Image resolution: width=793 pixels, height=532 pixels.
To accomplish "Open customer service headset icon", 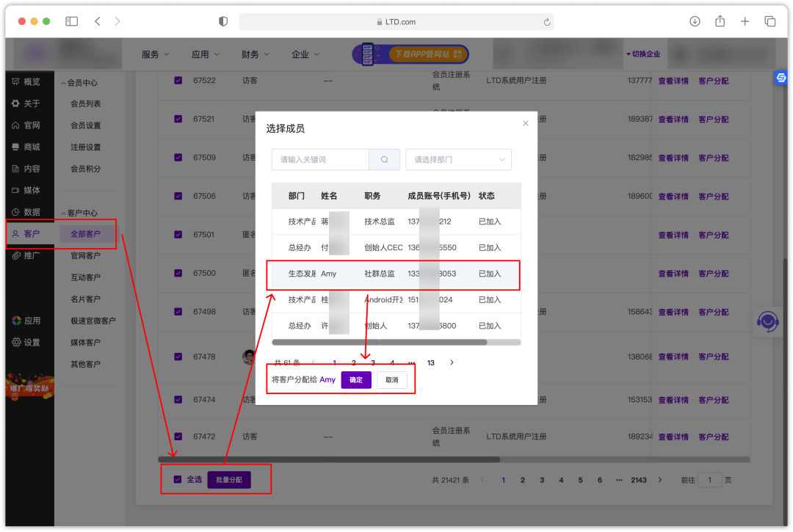I will tap(768, 321).
